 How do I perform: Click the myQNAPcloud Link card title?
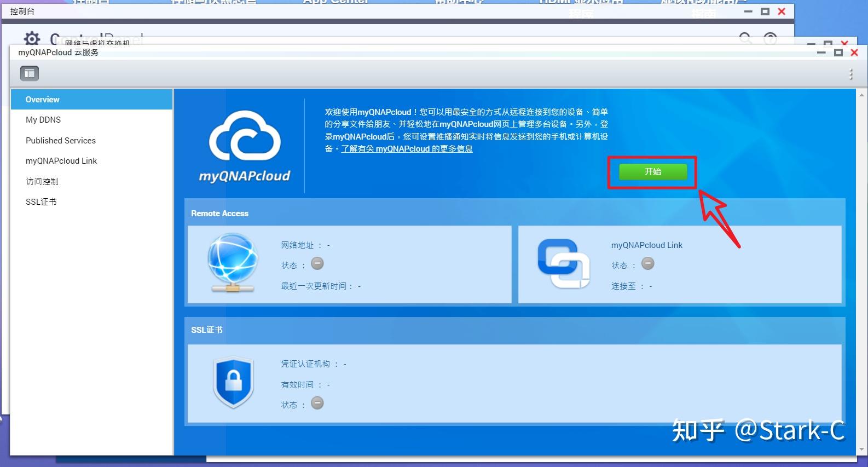pyautogui.click(x=647, y=245)
